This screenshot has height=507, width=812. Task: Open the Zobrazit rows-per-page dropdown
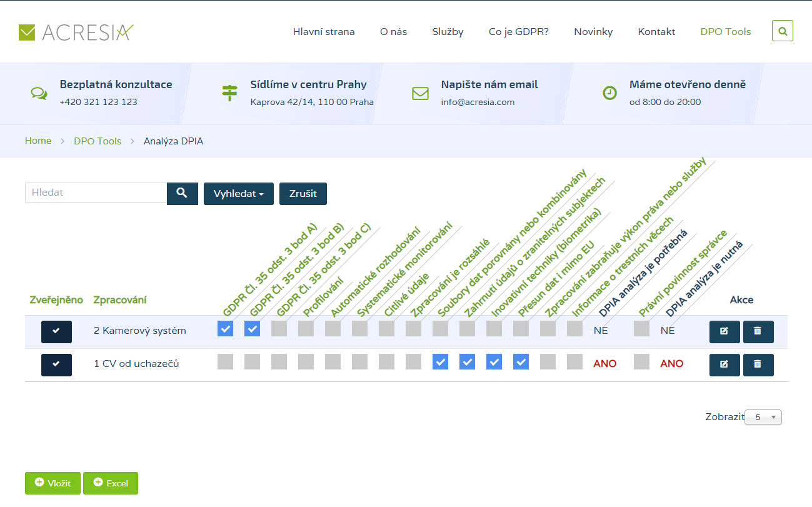coord(763,418)
